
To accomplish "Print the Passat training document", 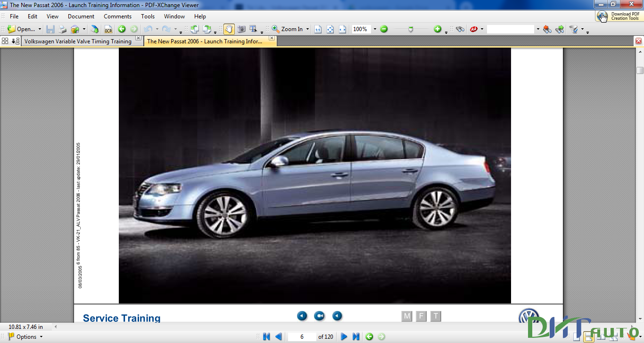I will click(x=62, y=29).
